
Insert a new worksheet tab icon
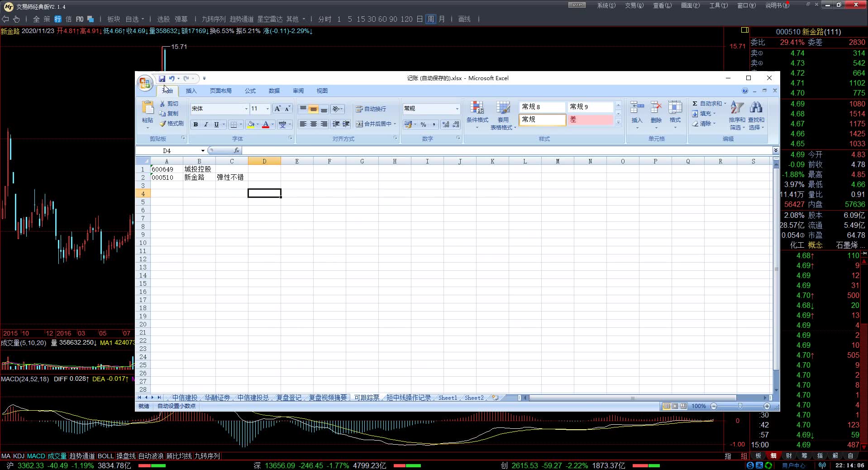click(495, 398)
